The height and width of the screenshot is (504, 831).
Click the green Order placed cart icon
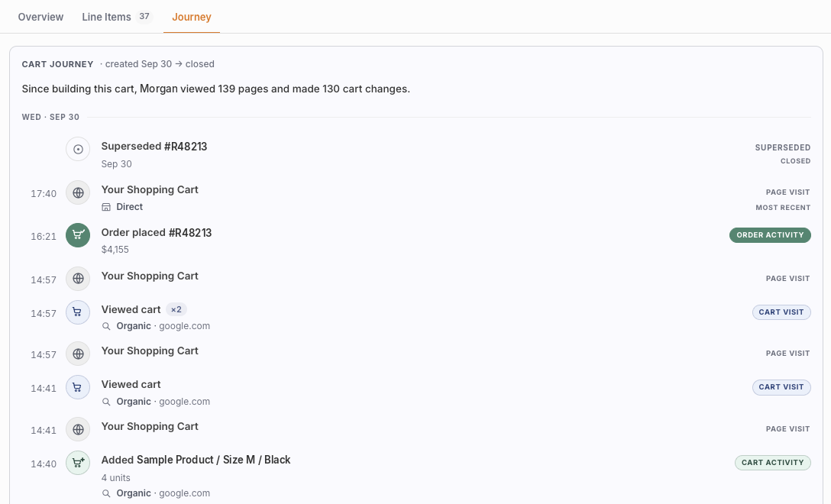click(x=78, y=235)
